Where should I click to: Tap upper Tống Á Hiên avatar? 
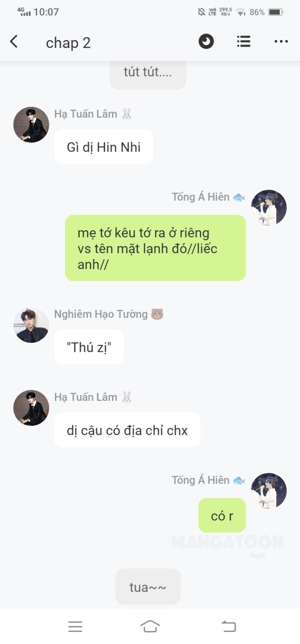coord(268,208)
